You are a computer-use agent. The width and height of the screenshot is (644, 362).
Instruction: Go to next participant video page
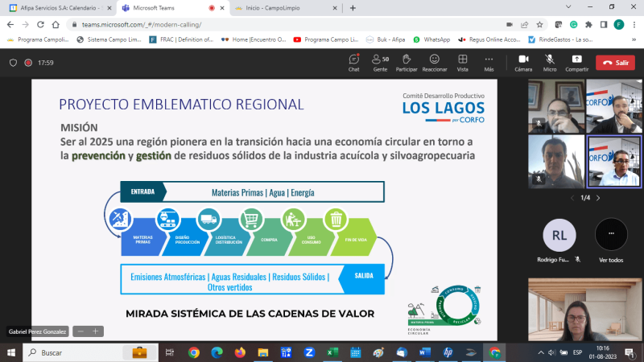[601, 198]
